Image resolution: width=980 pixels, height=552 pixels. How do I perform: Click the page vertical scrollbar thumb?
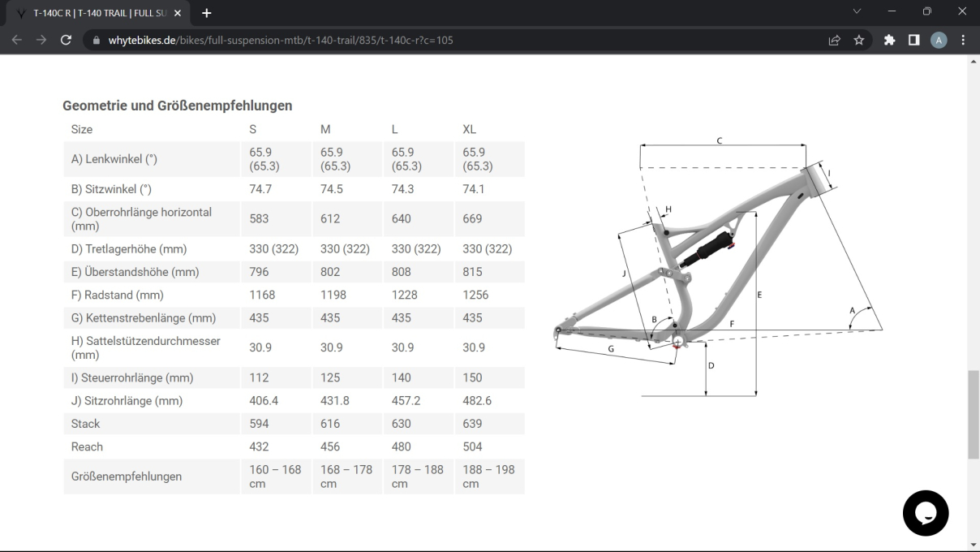[x=974, y=416]
